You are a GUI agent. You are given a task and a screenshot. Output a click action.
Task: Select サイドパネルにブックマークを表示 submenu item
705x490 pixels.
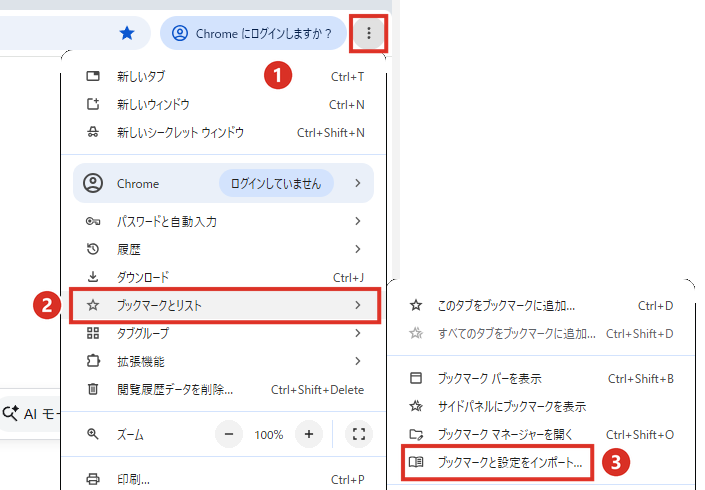541,406
